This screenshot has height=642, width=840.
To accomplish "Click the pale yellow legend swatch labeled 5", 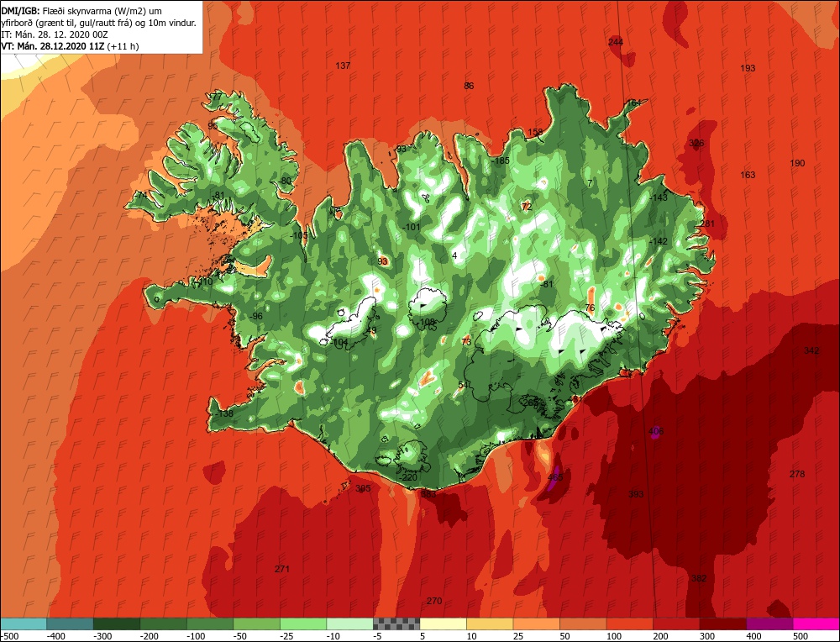I will pyautogui.click(x=444, y=624).
